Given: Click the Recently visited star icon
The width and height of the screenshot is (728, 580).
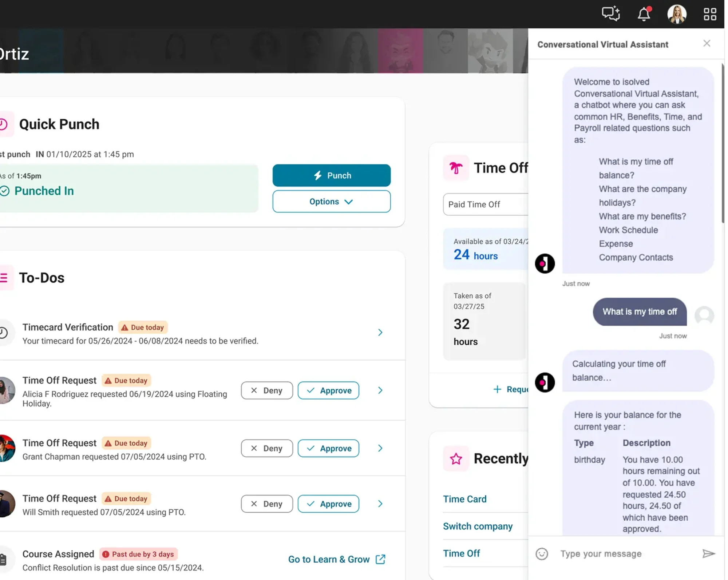Looking at the screenshot, I should 456,458.
